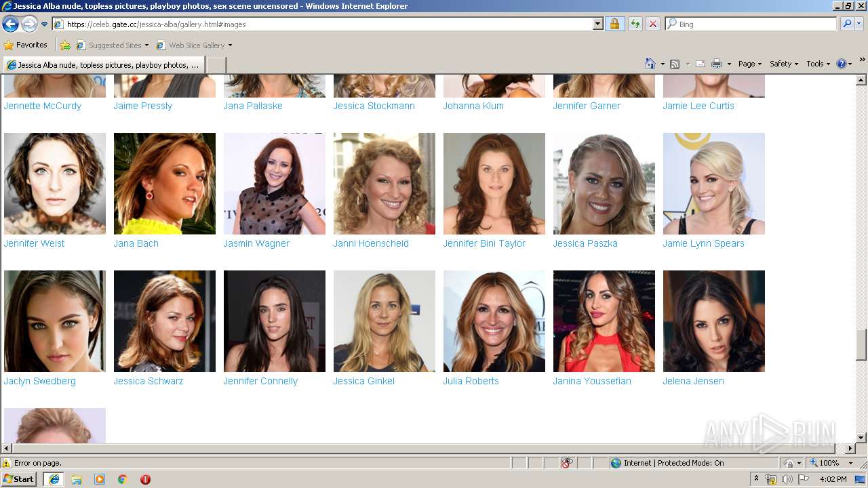Stop loading with the red X icon
868x488 pixels.
(652, 24)
